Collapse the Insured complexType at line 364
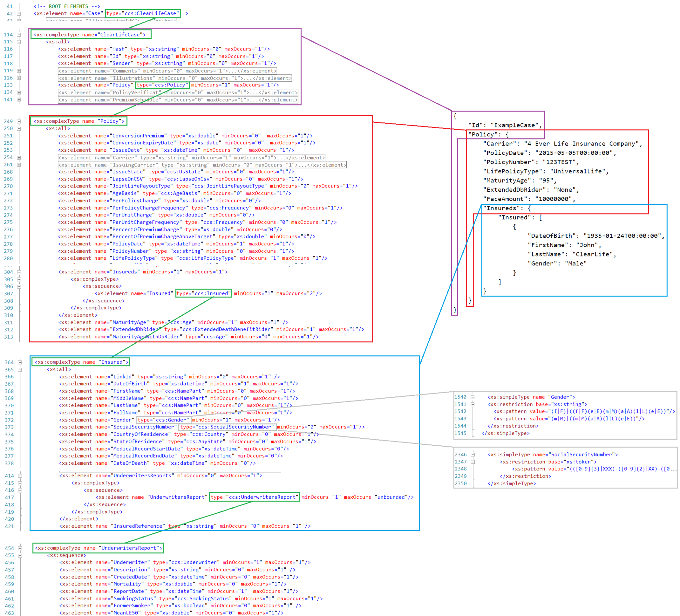This screenshot has height=616, width=680. coord(20,362)
